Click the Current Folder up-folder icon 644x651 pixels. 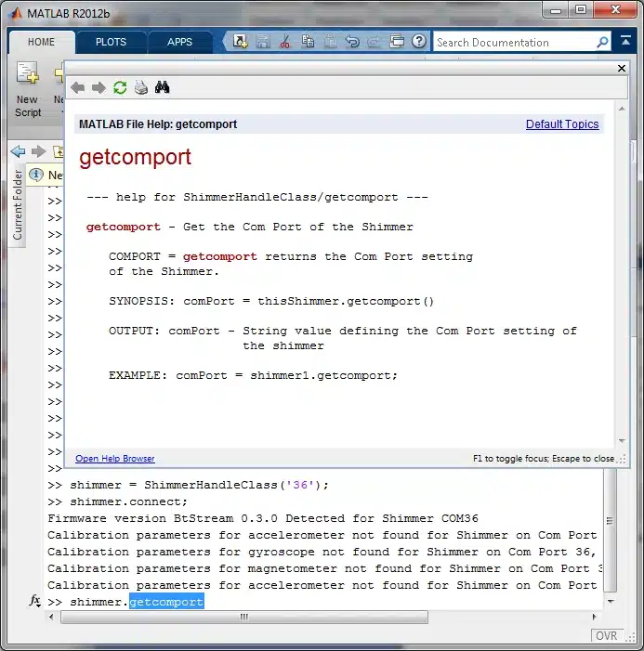(x=59, y=151)
